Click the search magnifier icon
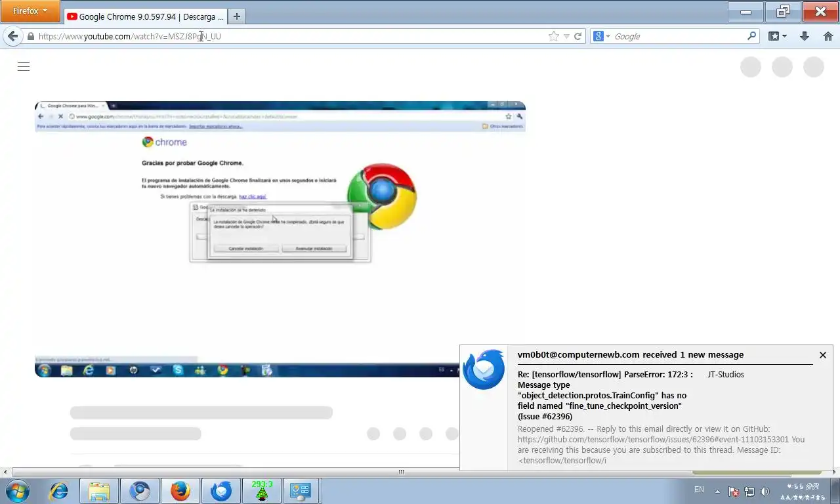This screenshot has width=840, height=504. coord(752,36)
